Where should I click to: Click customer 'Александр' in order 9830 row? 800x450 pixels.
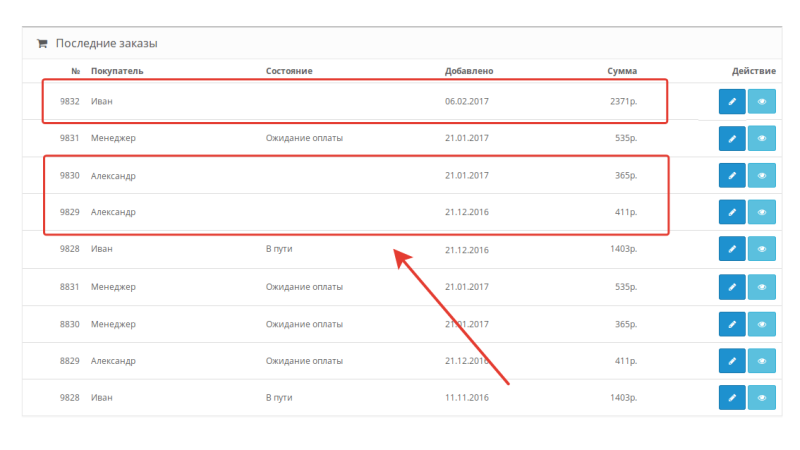pos(113,176)
